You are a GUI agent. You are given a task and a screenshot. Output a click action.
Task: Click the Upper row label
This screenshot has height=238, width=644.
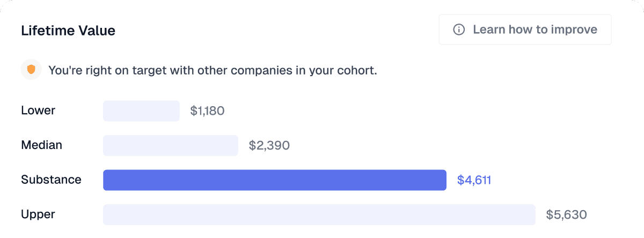click(x=38, y=214)
